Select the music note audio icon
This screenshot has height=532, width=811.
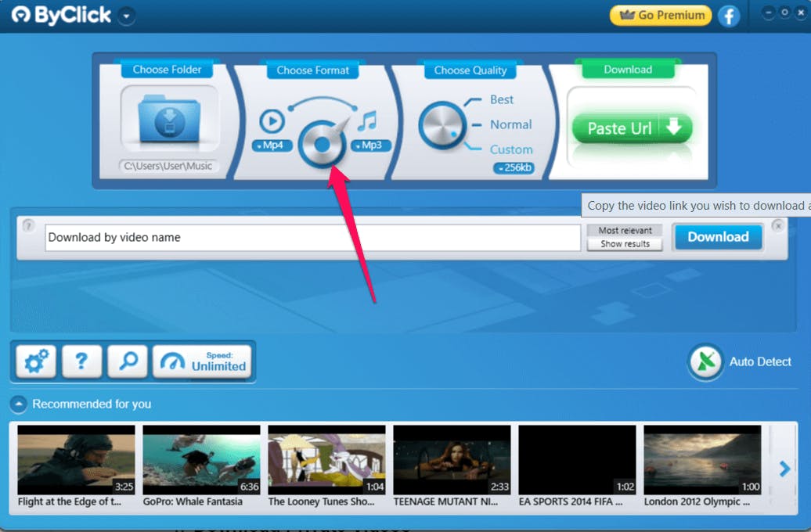366,121
